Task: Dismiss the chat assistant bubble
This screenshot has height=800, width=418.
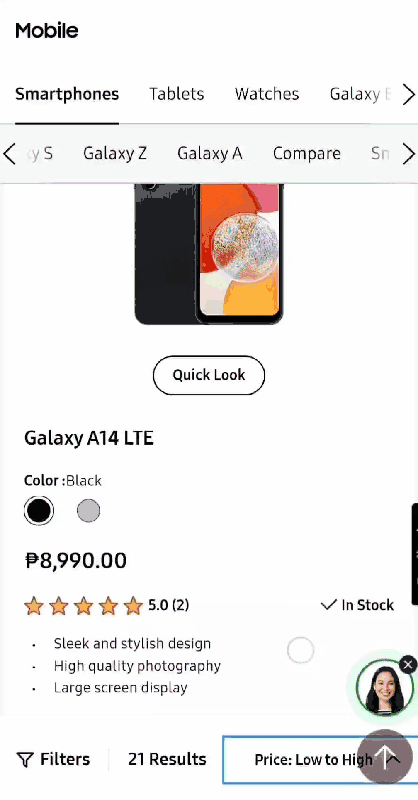Action: [408, 664]
